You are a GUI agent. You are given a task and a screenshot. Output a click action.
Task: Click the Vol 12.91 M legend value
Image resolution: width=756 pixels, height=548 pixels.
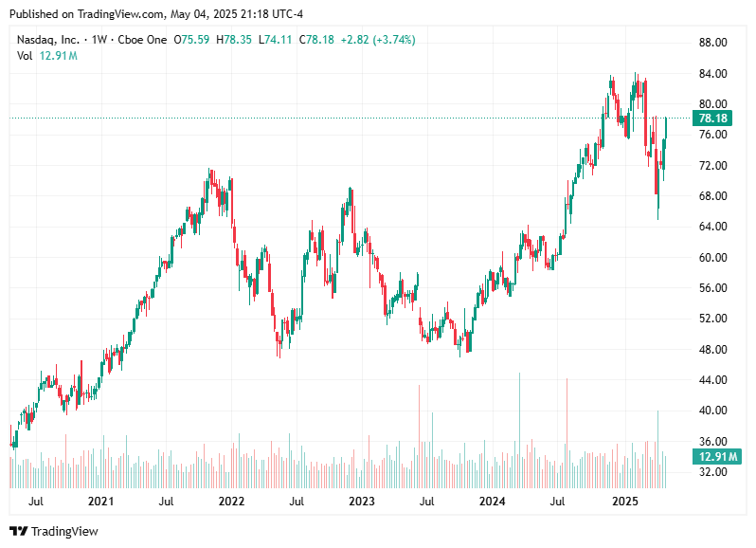[59, 56]
